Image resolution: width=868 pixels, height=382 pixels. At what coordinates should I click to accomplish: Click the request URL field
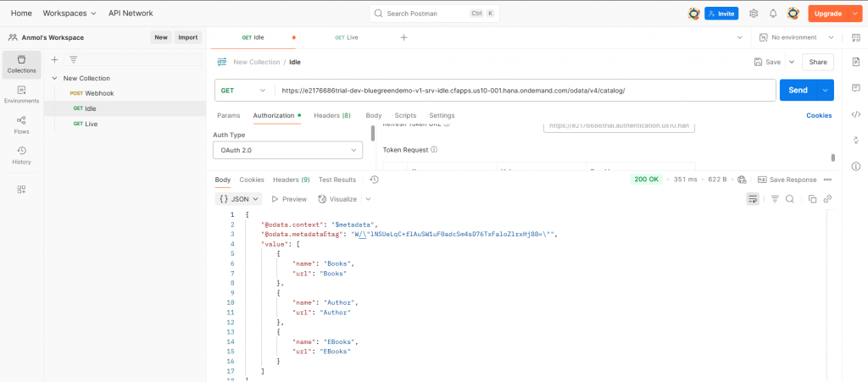tap(525, 91)
